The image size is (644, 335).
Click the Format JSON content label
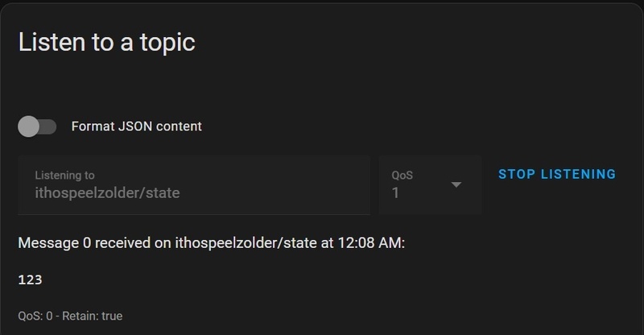pyautogui.click(x=136, y=126)
